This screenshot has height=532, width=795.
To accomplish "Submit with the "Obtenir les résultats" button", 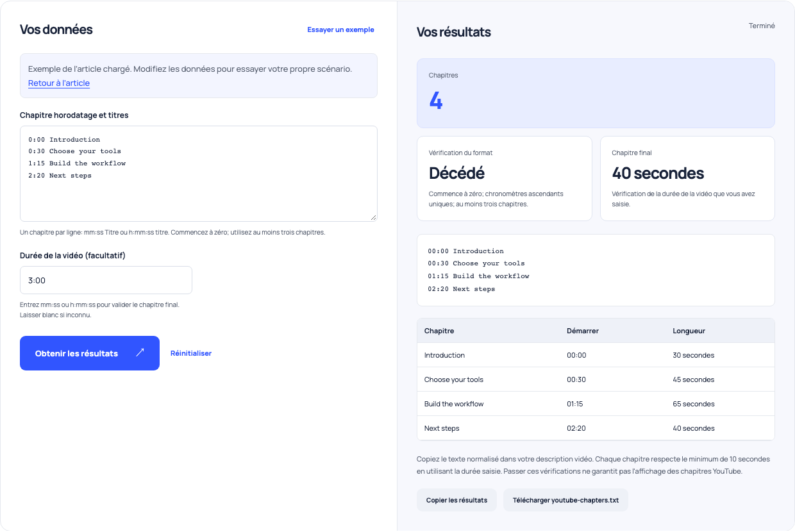I will [90, 353].
